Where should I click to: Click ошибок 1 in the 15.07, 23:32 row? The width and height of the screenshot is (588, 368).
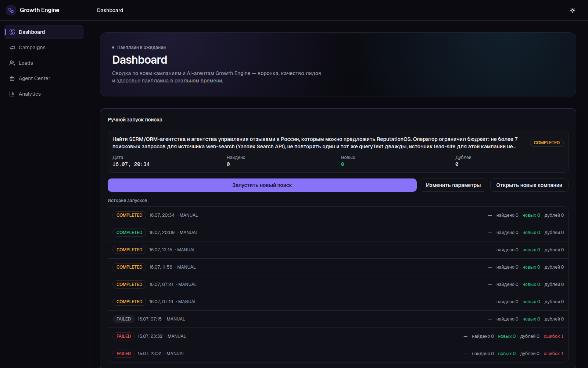pos(553,336)
